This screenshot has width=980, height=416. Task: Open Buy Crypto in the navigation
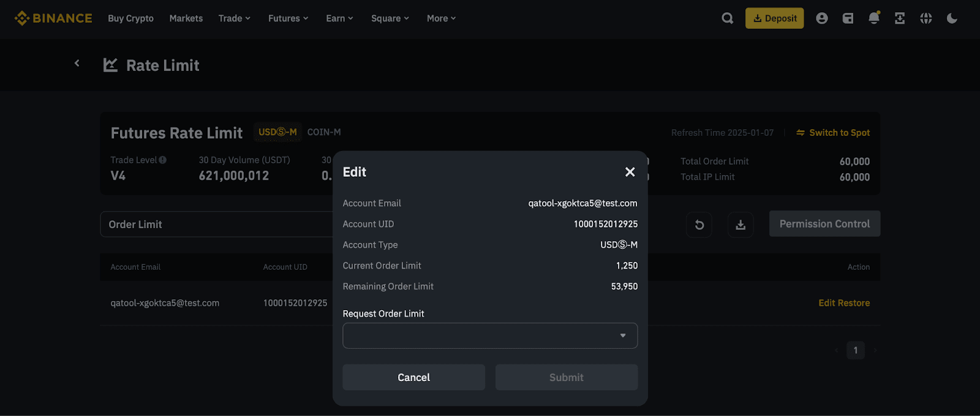pos(130,18)
